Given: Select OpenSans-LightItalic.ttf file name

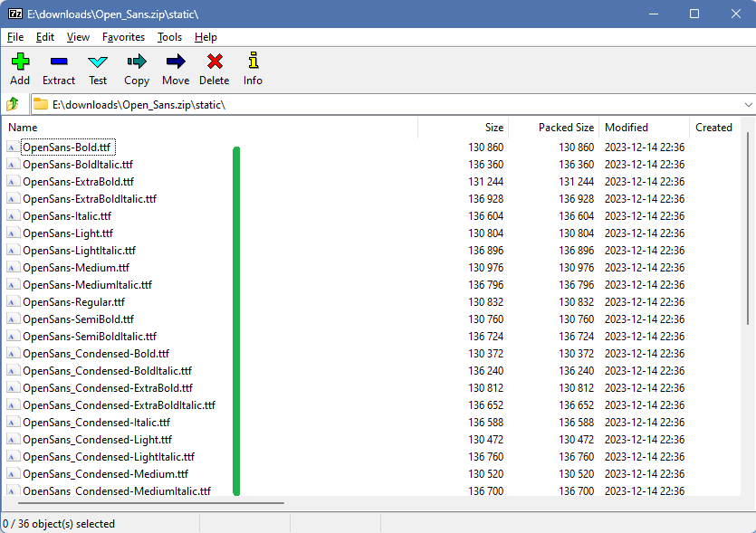Looking at the screenshot, I should pyautogui.click(x=79, y=250).
